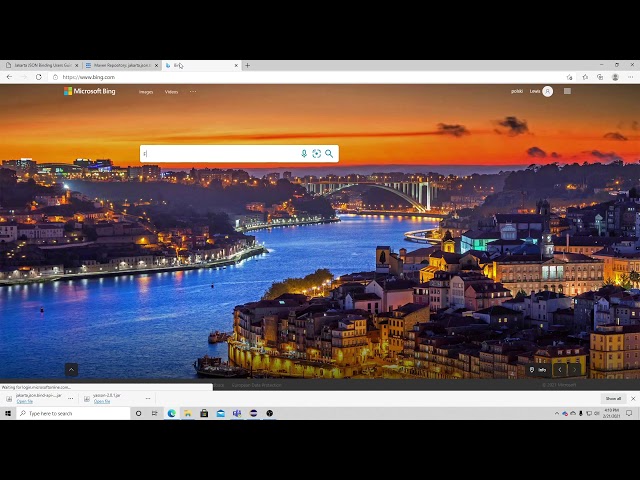Open visual search camera icon

(x=316, y=154)
